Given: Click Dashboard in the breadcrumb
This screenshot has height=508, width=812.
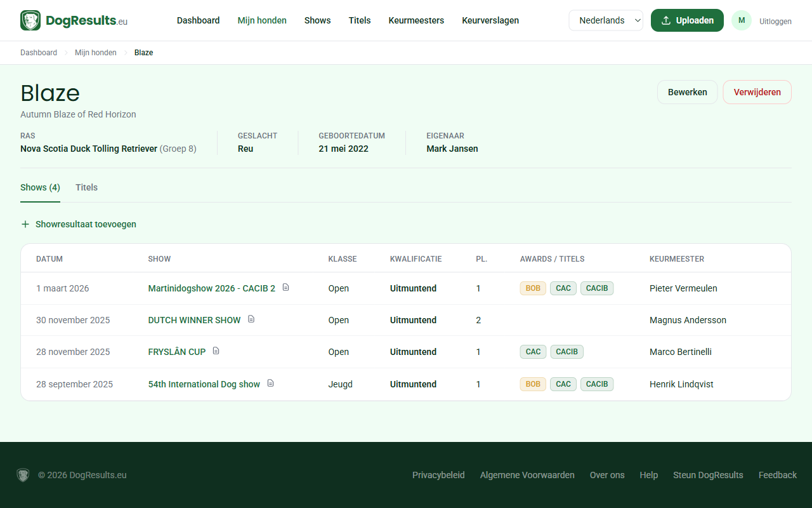Looking at the screenshot, I should point(39,53).
